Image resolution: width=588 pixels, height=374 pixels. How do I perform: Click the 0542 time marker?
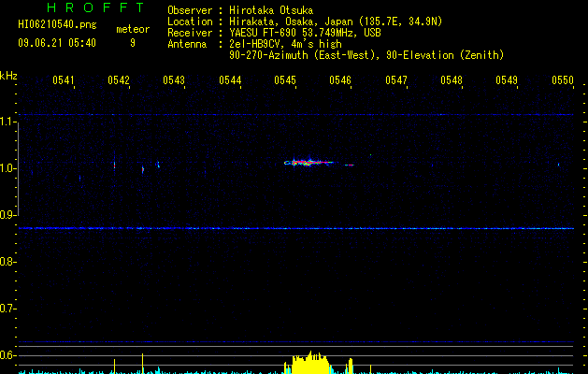119,80
